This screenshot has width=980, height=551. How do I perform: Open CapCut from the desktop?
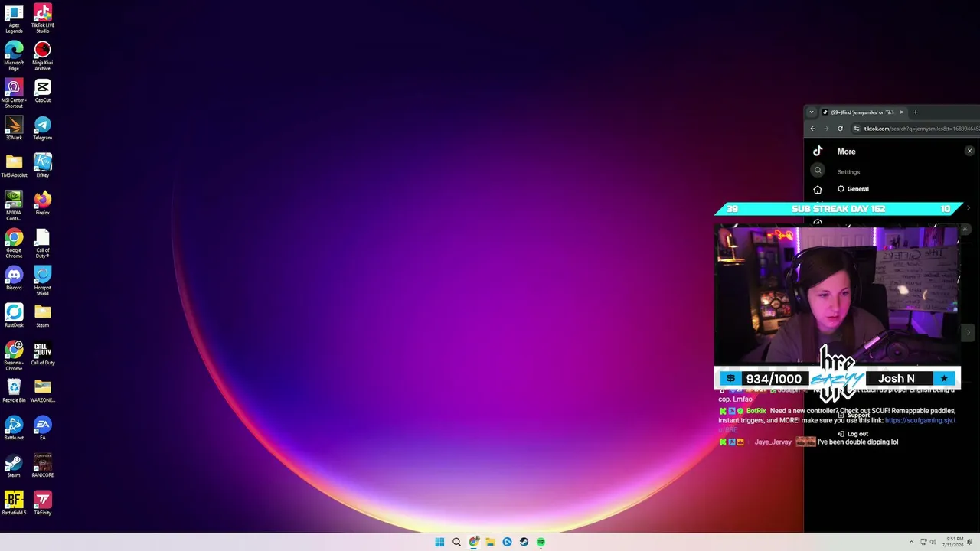[43, 90]
